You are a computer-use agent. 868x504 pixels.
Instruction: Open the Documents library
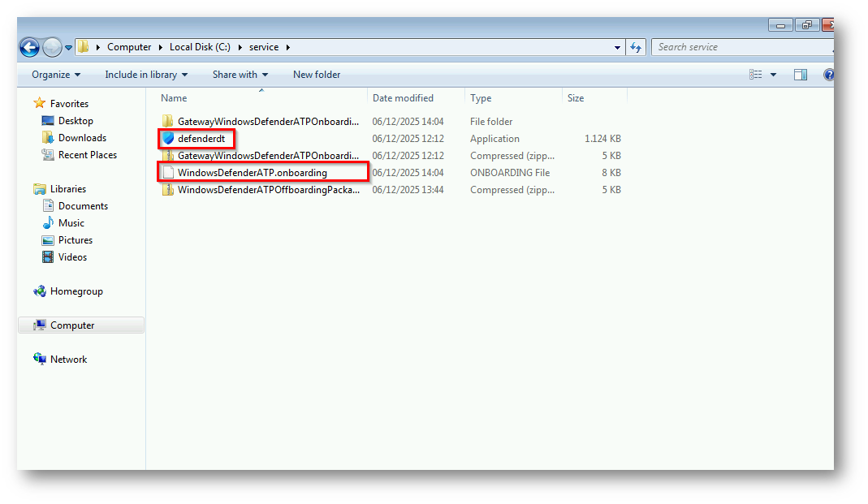[83, 206]
